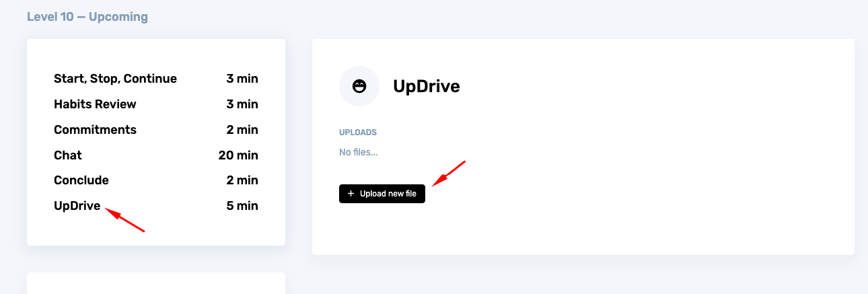Click the UpDrive panel title

(427, 86)
